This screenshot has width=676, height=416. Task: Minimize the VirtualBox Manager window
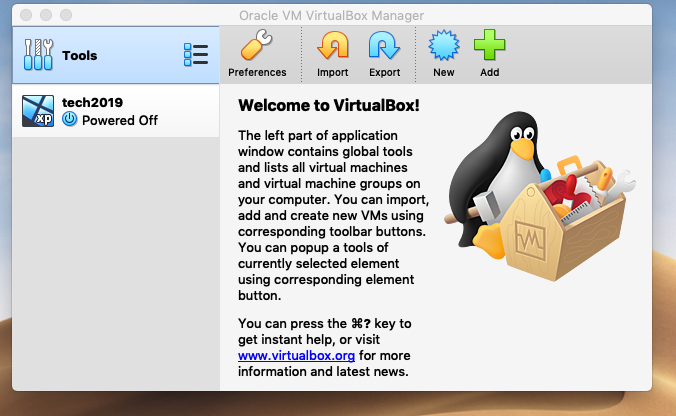(x=46, y=15)
